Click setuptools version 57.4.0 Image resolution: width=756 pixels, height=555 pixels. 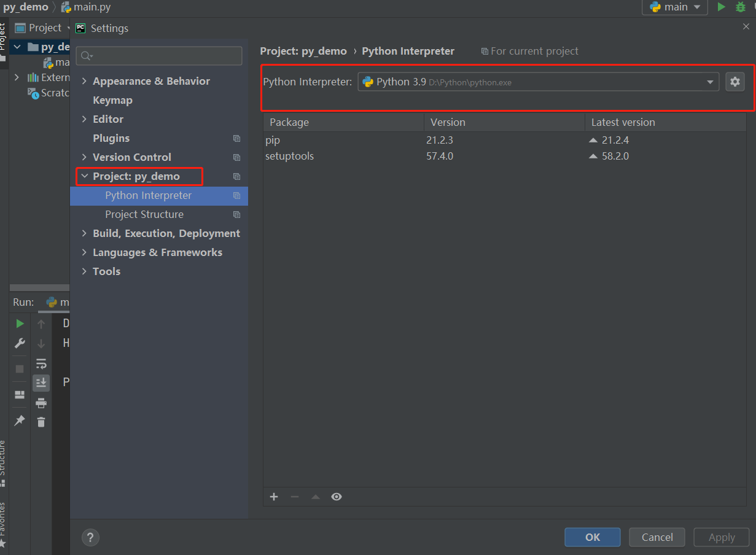pyautogui.click(x=440, y=156)
